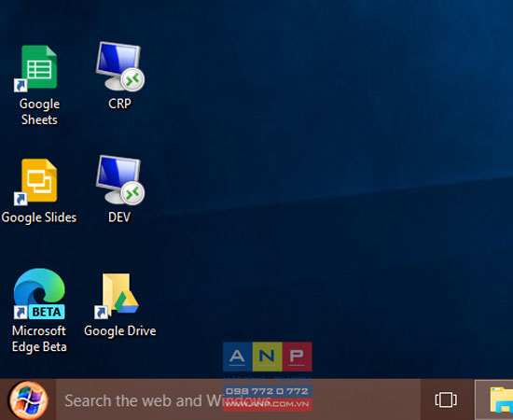This screenshot has height=420, width=513.
Task: Select the yellow Google Slides shortcut icon
Action: pyautogui.click(x=36, y=182)
